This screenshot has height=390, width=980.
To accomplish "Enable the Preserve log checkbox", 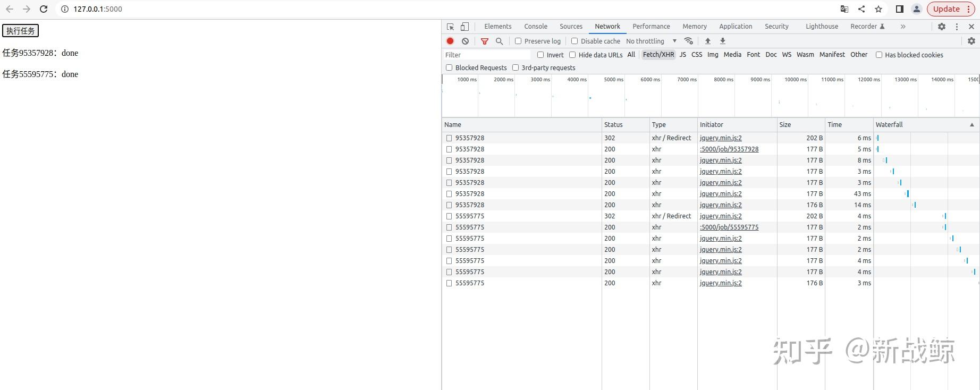I will coord(518,41).
